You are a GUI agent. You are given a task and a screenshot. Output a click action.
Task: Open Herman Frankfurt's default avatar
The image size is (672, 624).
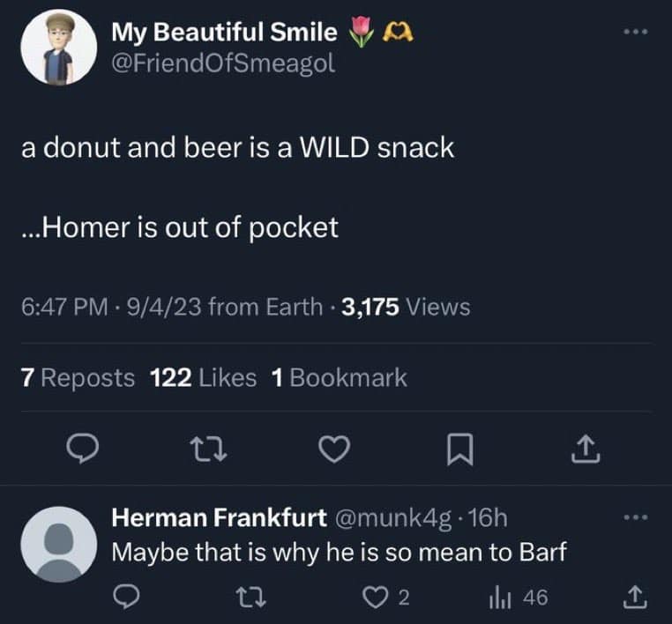59,544
